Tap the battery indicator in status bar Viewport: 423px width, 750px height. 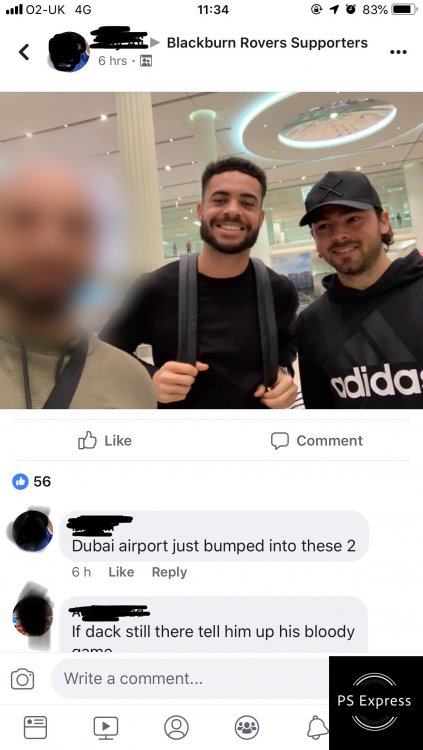pos(404,9)
